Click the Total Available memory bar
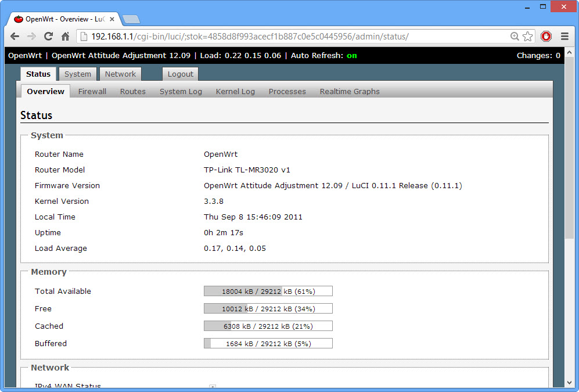Image resolution: width=579 pixels, height=392 pixels. [268, 291]
